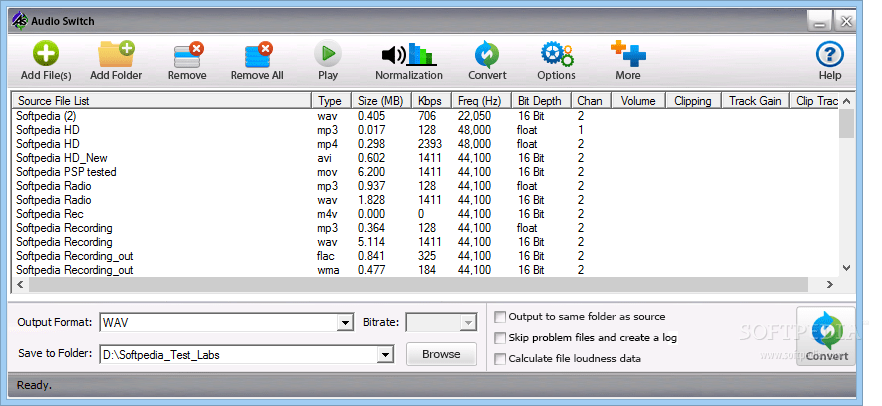Screen dimensions: 882x406
Task: Click the Ready status bar text
Action: point(34,385)
